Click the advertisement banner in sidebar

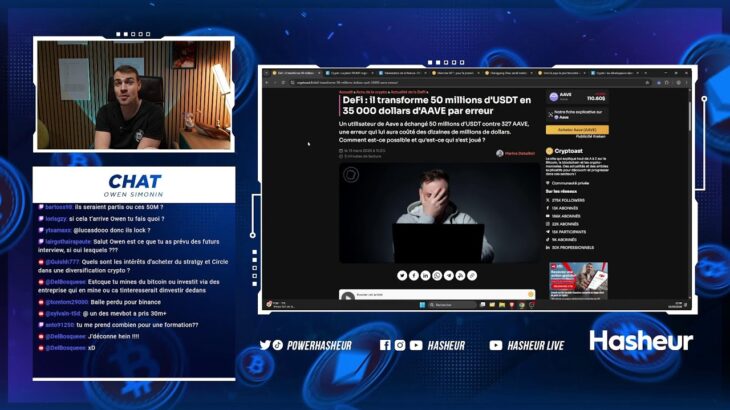pos(577,280)
